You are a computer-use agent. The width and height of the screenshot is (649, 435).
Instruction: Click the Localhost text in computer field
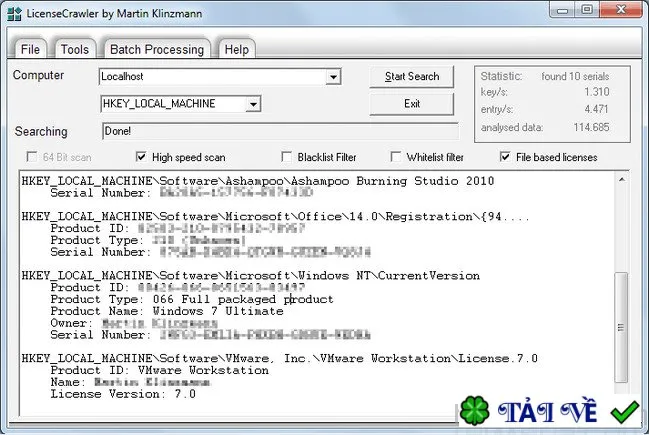(x=122, y=77)
